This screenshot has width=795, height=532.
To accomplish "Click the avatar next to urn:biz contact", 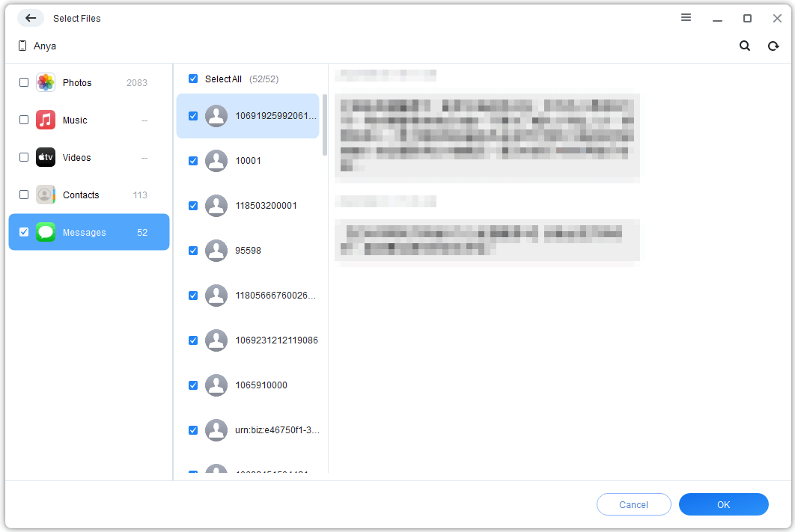I will coord(216,430).
